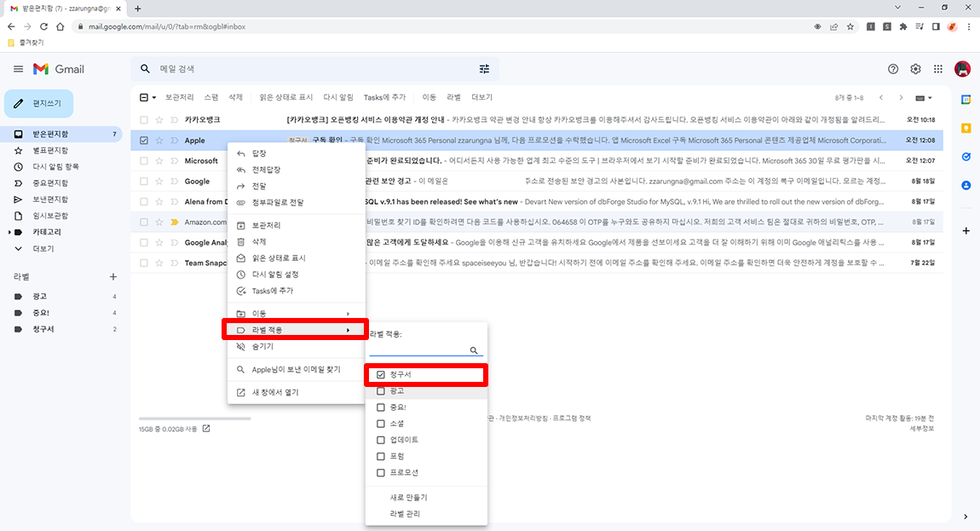Click the 편지쓰기 compose button

(x=38, y=103)
